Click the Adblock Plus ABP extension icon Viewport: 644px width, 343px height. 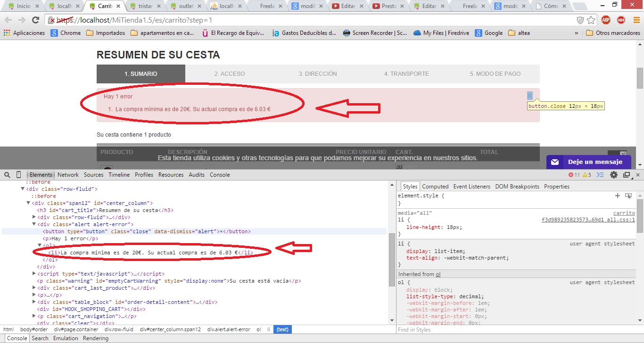pyautogui.click(x=606, y=20)
